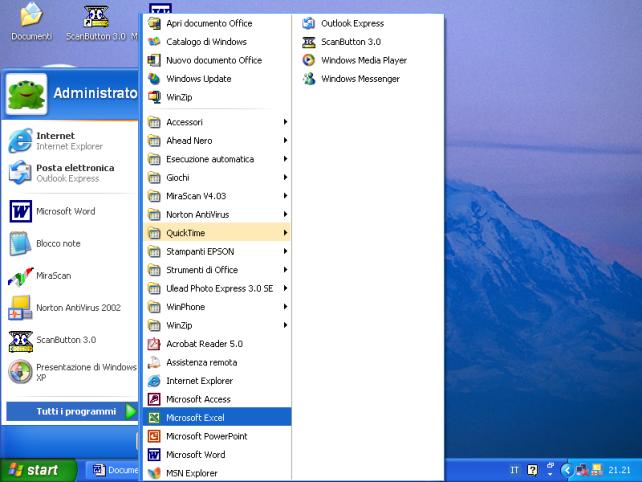
Task: Open Presentazione di Windows XP
Action: [x=72, y=372]
